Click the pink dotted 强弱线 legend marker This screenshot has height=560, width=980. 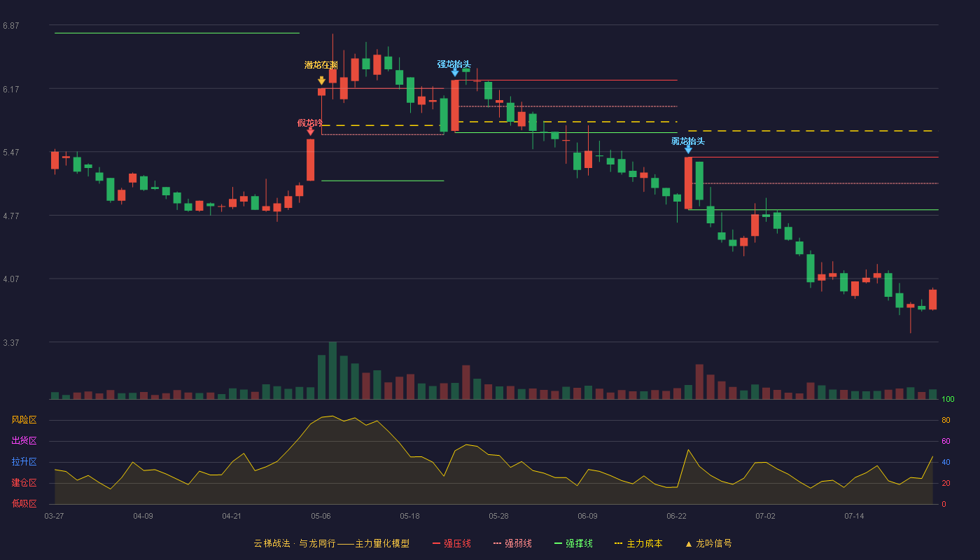click(x=498, y=544)
